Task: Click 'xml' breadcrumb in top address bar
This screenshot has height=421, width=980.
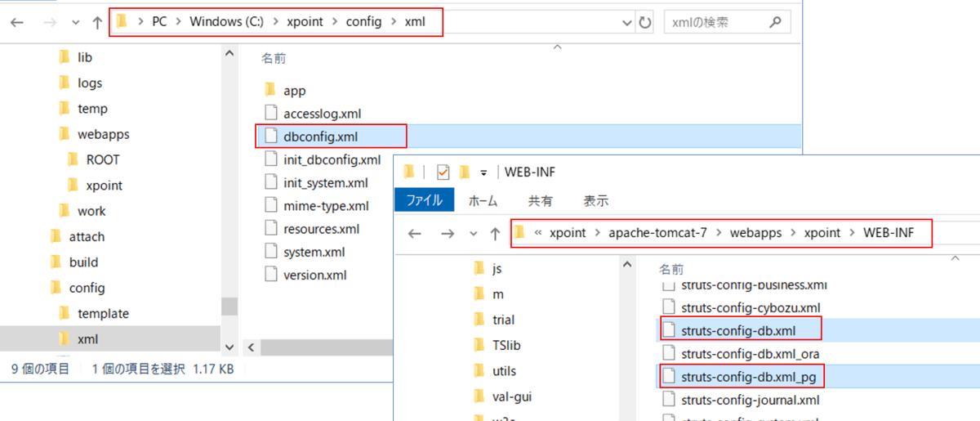Action: (415, 22)
